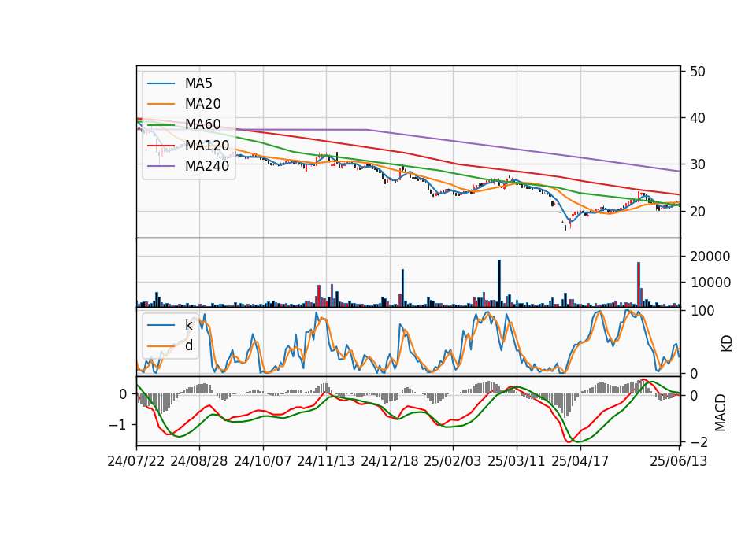Click the 25/02/03 date axis label
This screenshot has width=756, height=543.
453,461
